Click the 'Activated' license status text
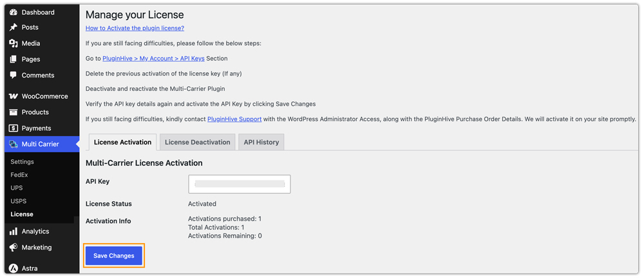The width and height of the screenshot is (644, 278). [202, 204]
